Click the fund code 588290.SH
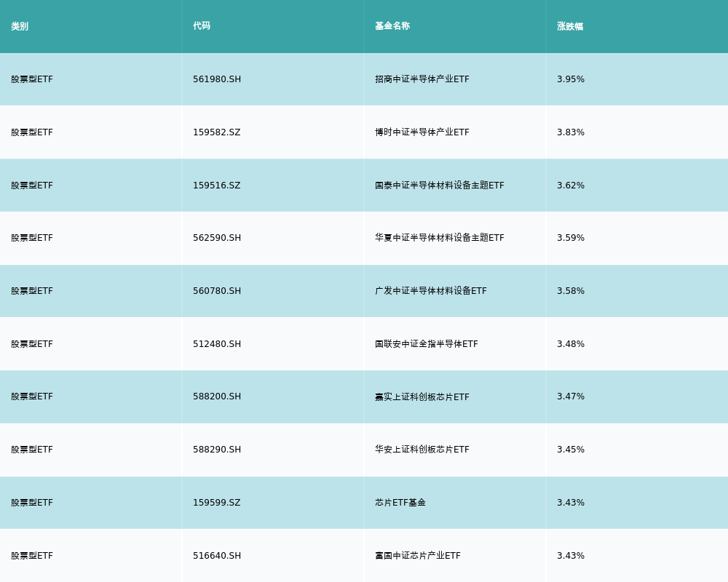This screenshot has height=582, width=728. pyautogui.click(x=217, y=450)
